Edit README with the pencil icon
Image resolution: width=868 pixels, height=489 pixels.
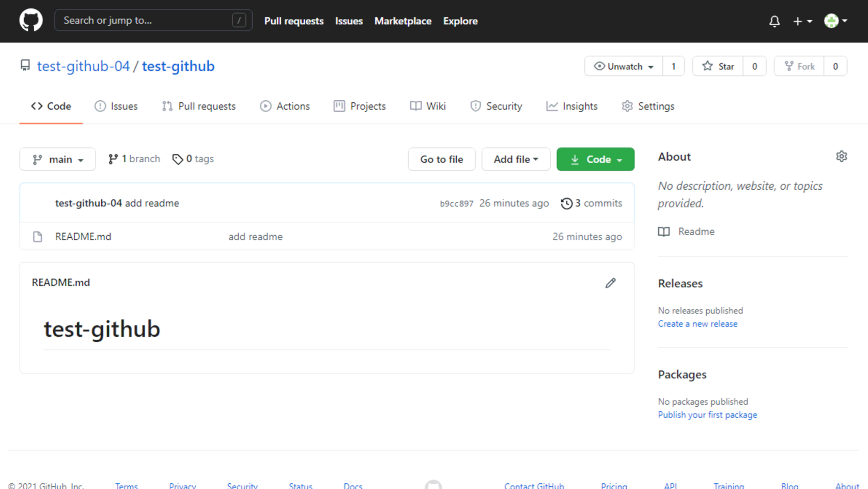pos(610,283)
